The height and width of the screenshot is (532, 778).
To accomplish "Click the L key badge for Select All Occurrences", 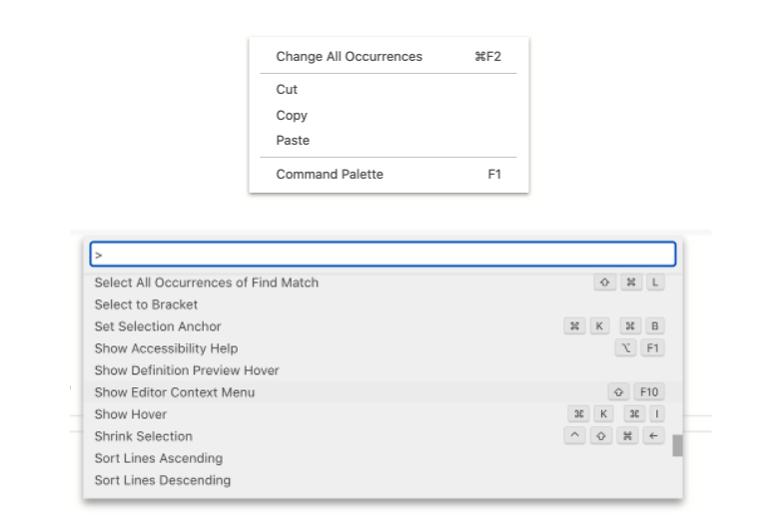I will tap(654, 282).
